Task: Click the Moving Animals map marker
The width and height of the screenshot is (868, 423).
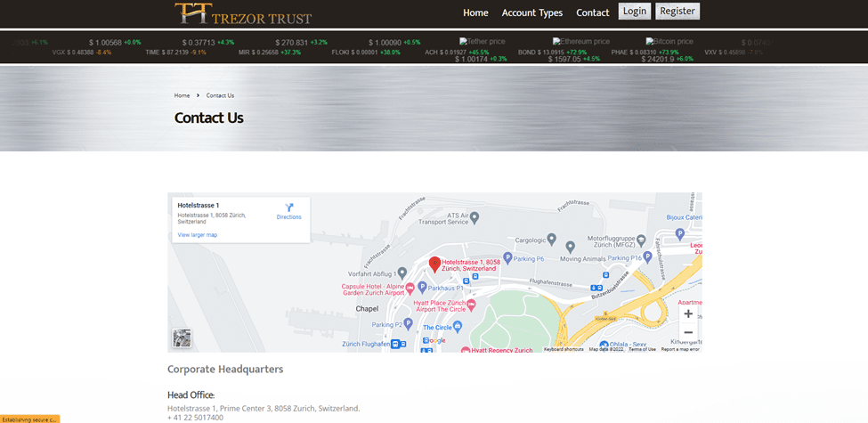Action: [570, 247]
